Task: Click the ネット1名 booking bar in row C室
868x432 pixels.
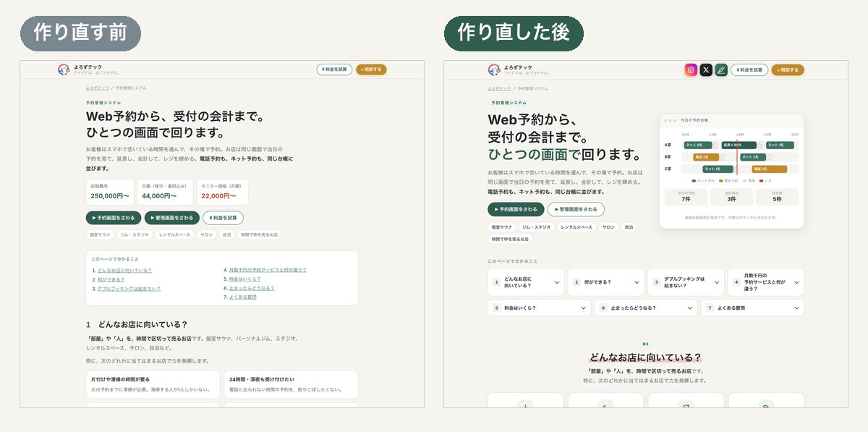Action: (x=718, y=169)
